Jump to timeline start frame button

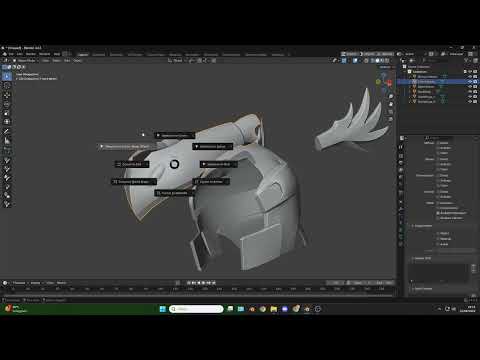pos(189,283)
